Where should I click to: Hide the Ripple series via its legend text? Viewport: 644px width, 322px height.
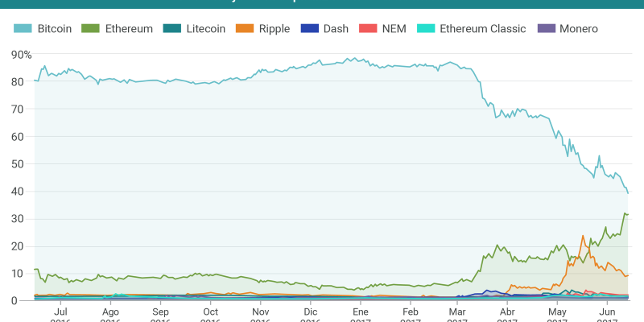(275, 29)
